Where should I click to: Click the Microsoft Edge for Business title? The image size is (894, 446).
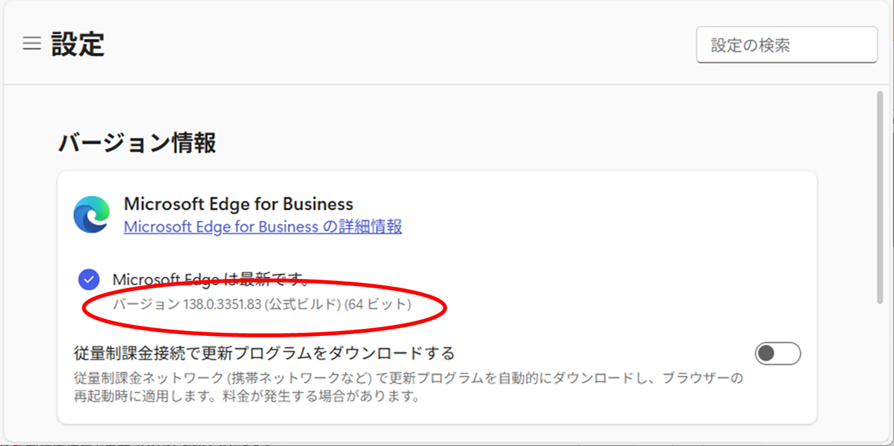tap(238, 204)
